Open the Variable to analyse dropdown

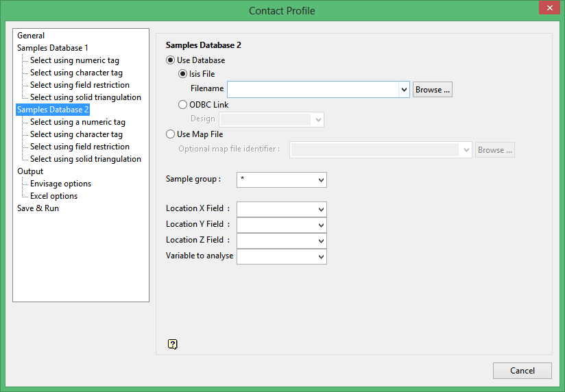(321, 256)
